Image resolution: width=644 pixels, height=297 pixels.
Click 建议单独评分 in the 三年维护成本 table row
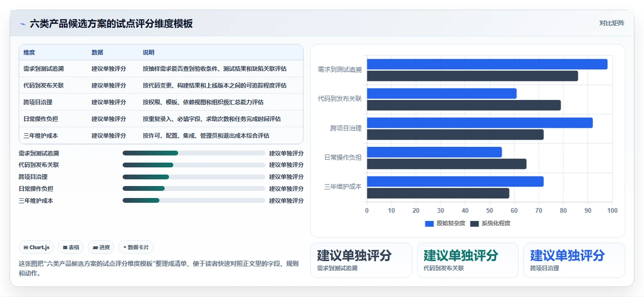click(109, 136)
